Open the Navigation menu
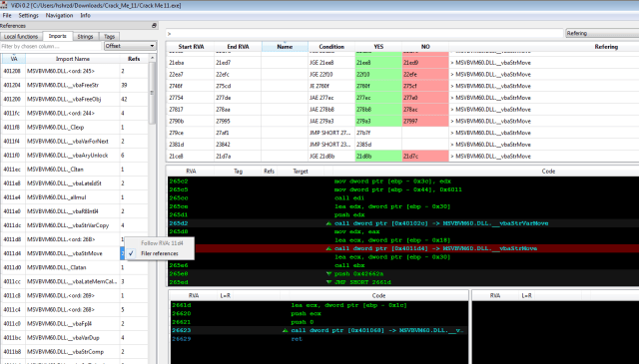Viewport: 639px width, 364px height. [x=59, y=16]
